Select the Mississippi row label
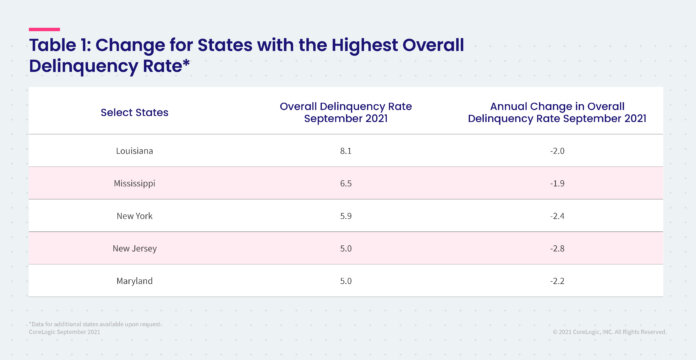The height and width of the screenshot is (360, 696). click(x=134, y=183)
